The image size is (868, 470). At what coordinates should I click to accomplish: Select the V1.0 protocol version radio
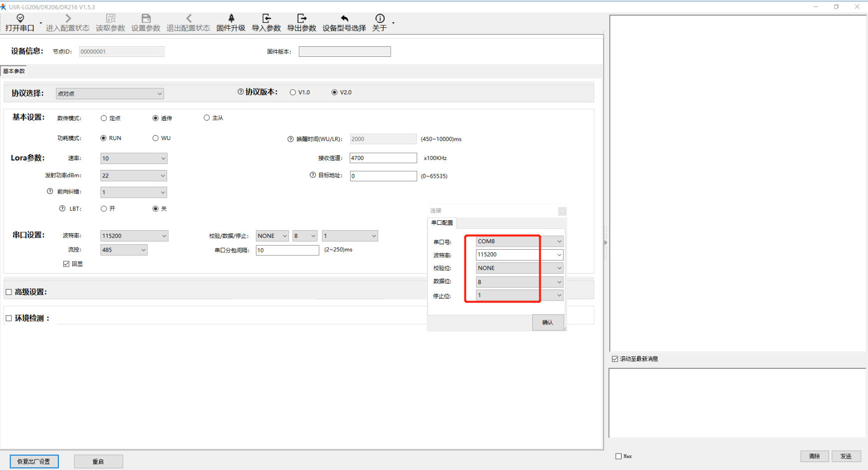[293, 92]
